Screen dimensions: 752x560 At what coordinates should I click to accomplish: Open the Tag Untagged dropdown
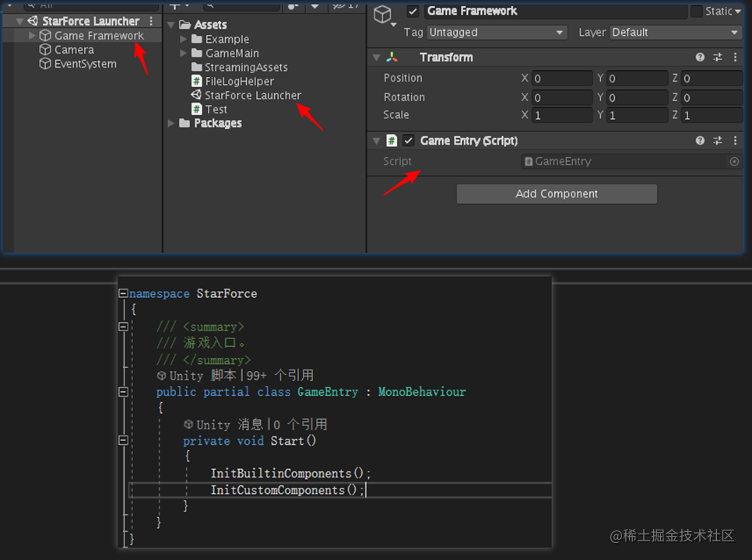pyautogui.click(x=496, y=32)
